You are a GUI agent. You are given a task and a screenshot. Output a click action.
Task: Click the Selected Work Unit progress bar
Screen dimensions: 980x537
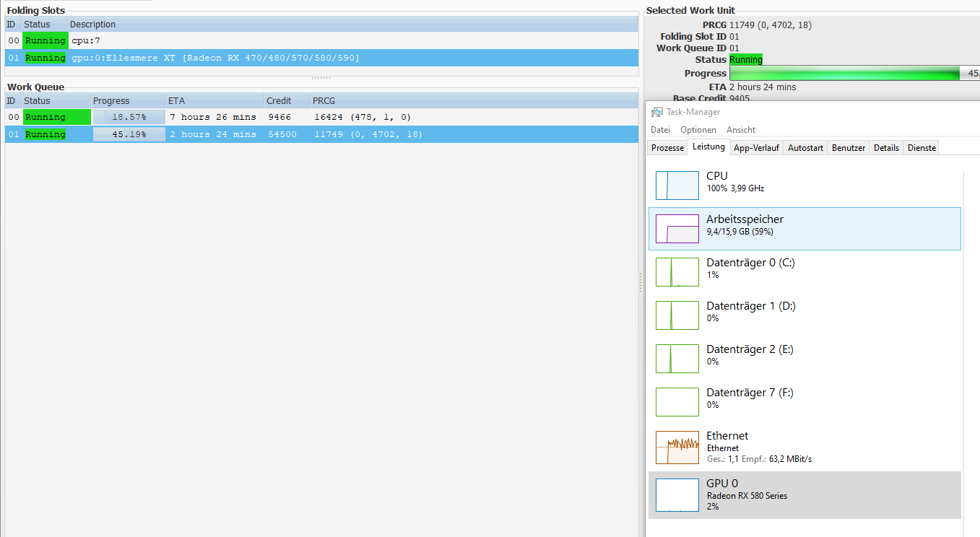point(854,74)
